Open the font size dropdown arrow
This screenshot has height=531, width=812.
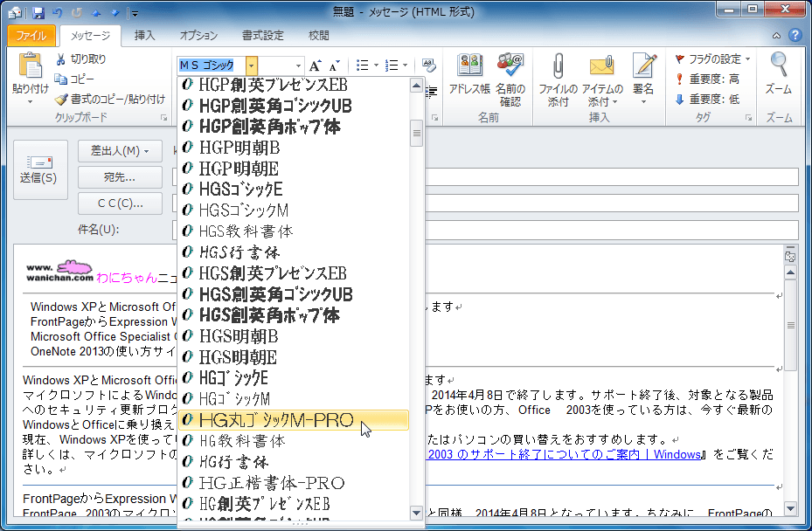point(298,66)
